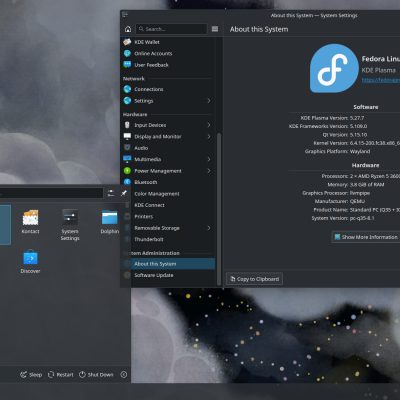Image resolution: width=400 pixels, height=400 pixels.
Task: Expand the Power Management chevron
Action: click(x=209, y=171)
